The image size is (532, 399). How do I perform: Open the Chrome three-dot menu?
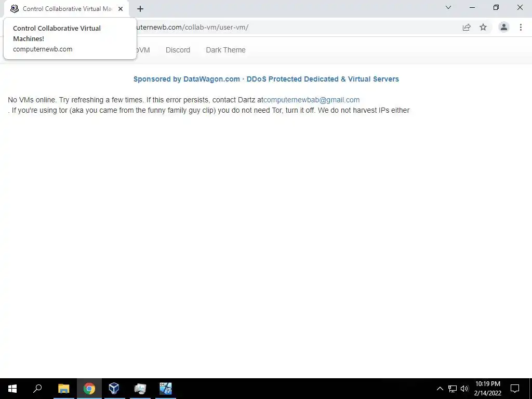tap(521, 27)
